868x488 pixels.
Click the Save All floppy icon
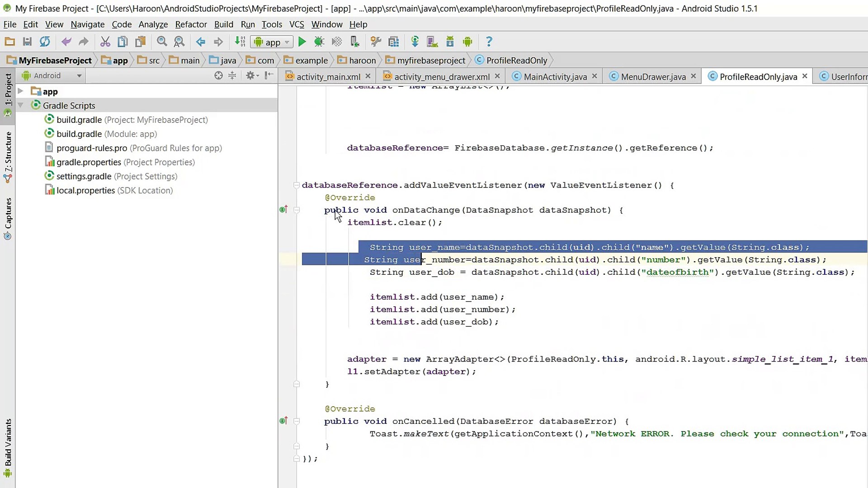point(27,42)
